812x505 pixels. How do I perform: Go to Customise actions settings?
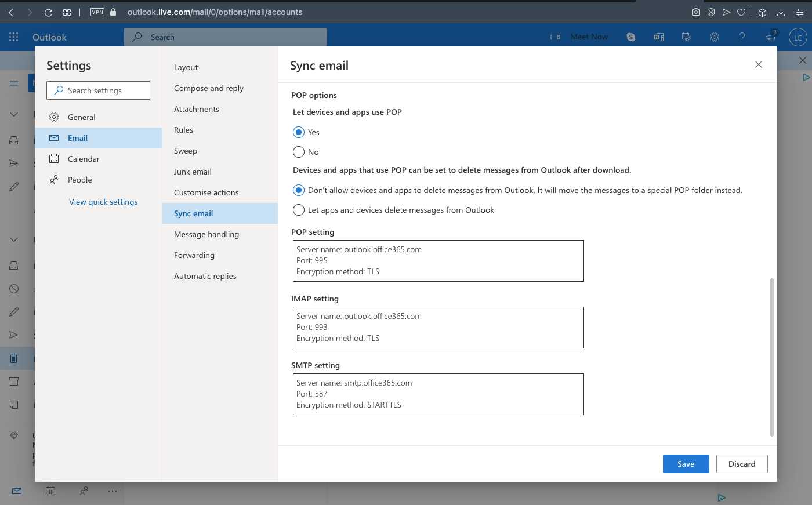tap(220, 192)
